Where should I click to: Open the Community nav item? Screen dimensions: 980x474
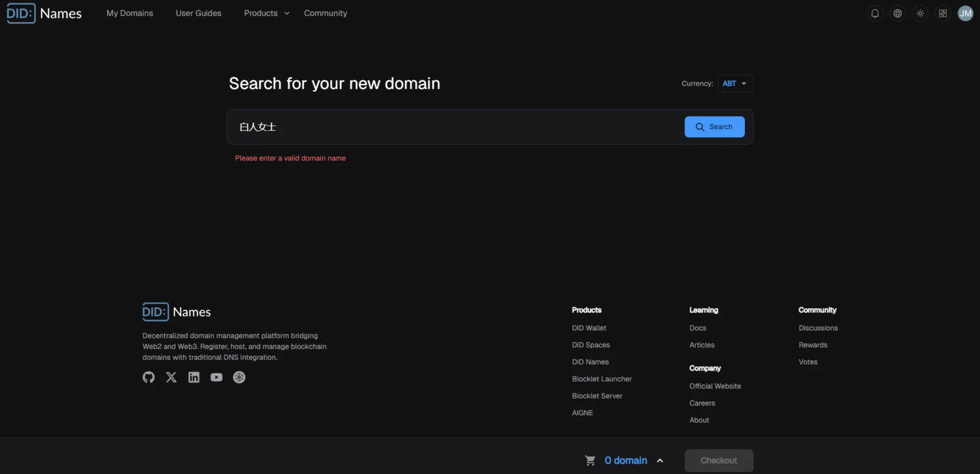[326, 13]
